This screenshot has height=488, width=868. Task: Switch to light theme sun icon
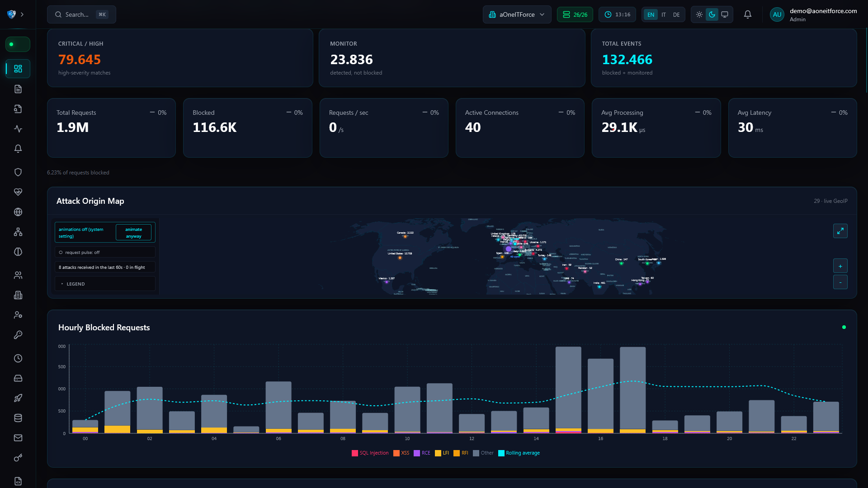(x=699, y=14)
